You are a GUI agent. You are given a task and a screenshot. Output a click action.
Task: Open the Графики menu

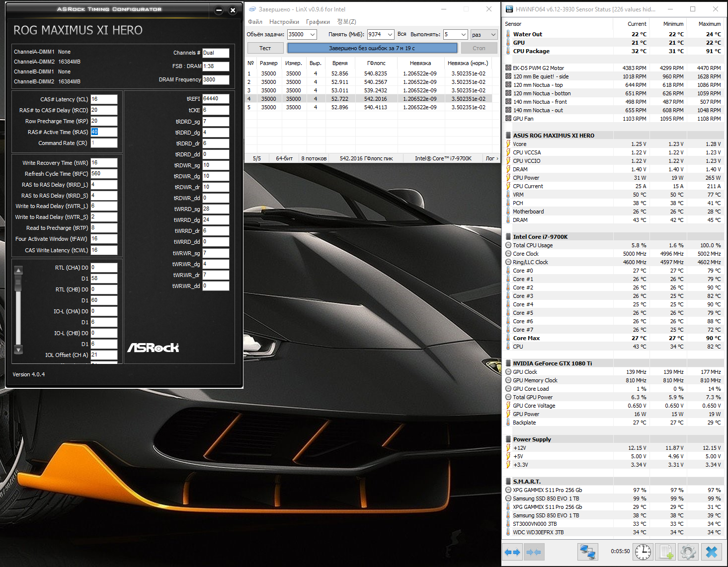pos(318,22)
